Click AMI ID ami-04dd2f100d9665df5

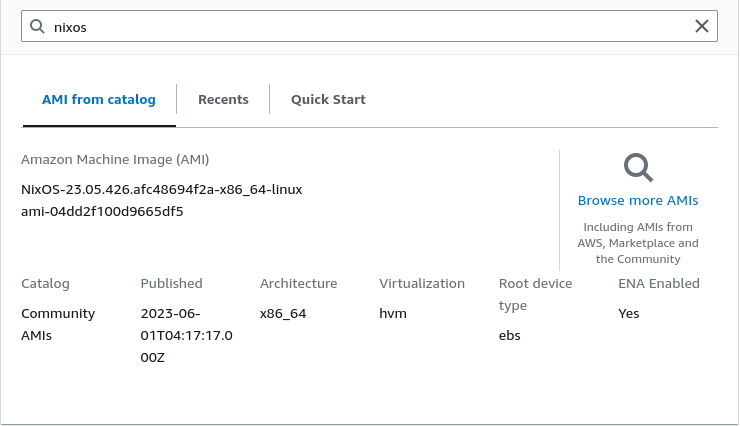point(102,211)
